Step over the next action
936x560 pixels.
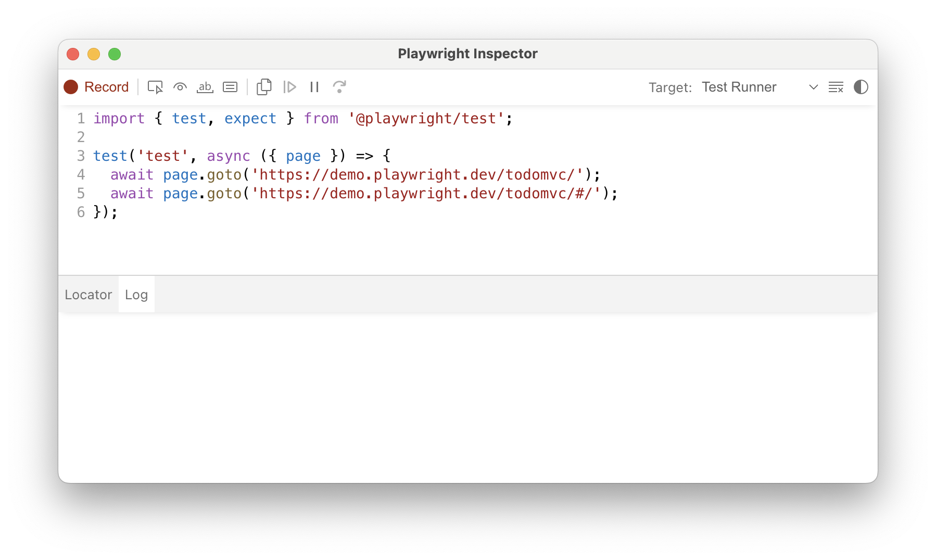point(339,87)
